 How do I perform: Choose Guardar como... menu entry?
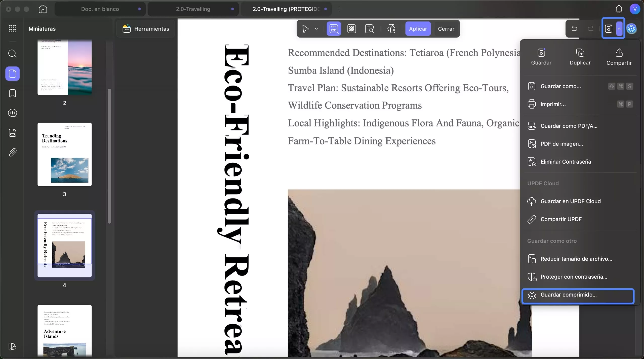[580, 86]
